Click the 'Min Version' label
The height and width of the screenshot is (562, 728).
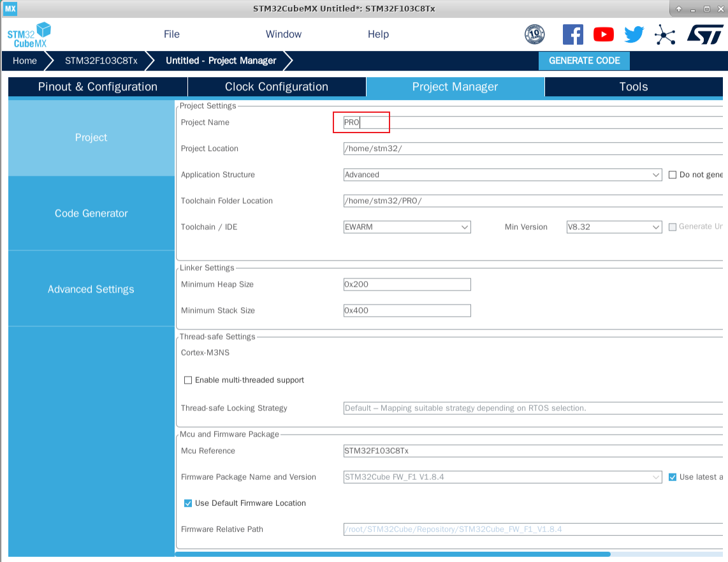[526, 227]
